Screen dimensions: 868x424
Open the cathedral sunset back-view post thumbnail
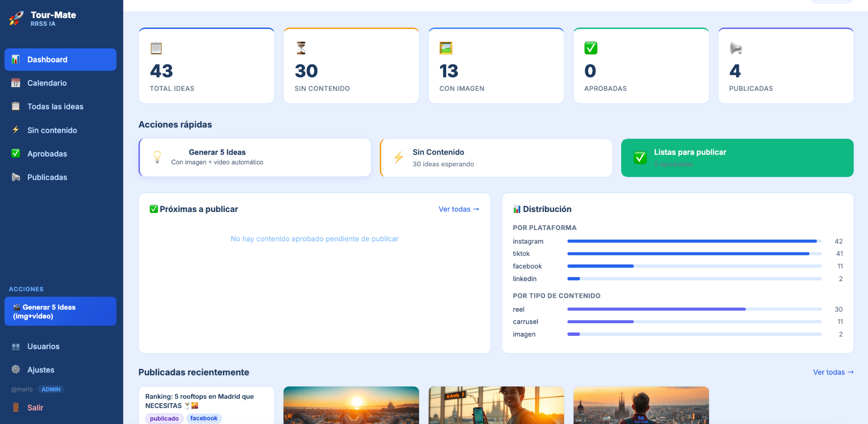[641, 405]
